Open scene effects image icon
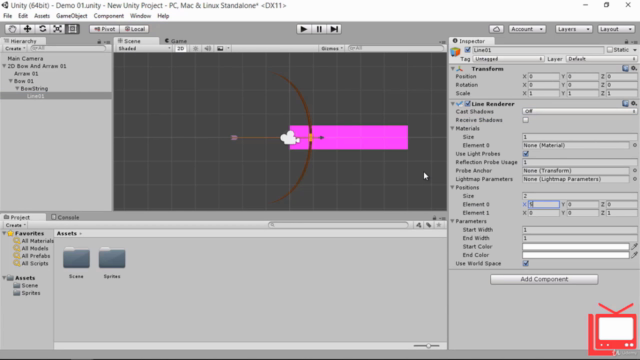The width and height of the screenshot is (640, 360). click(x=220, y=49)
